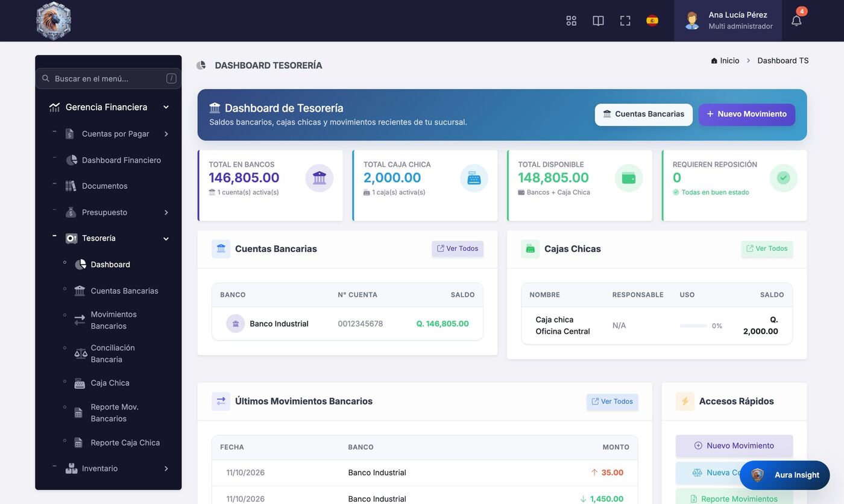
Task: Click the Inicio breadcrumb link
Action: tap(725, 60)
